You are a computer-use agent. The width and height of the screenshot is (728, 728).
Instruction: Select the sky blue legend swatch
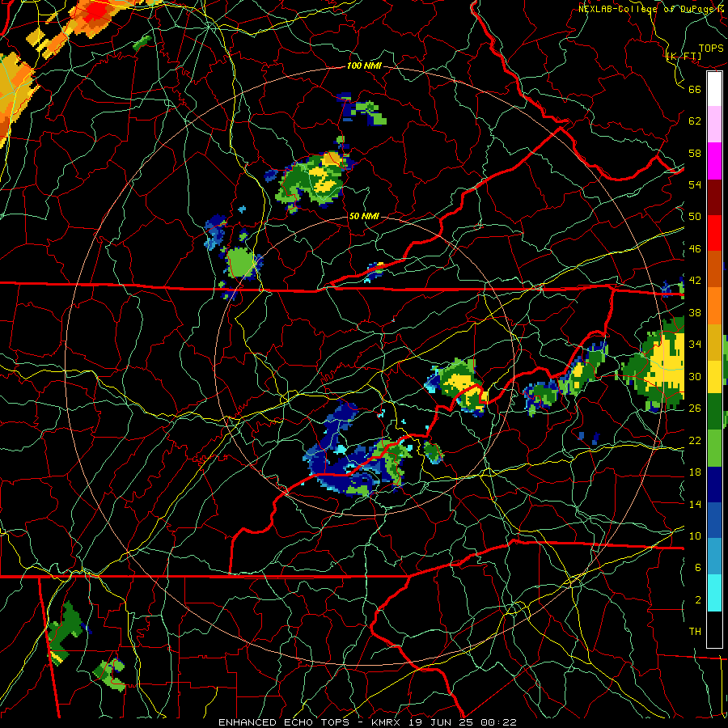tap(714, 557)
